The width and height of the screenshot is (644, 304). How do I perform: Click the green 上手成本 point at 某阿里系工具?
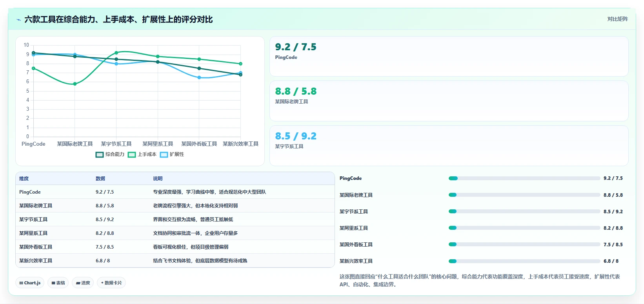pyautogui.click(x=158, y=57)
